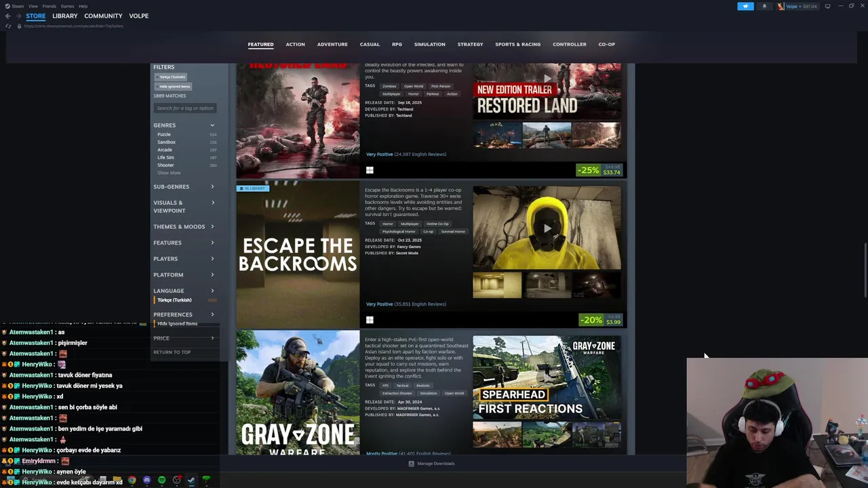Click the Spotify taskbar icon
This screenshot has height=488, width=868.
(x=161, y=480)
